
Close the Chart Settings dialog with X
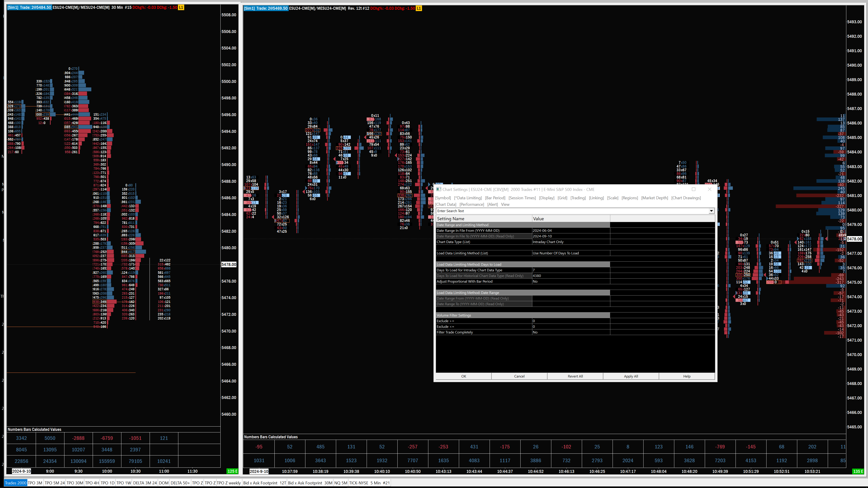[710, 189]
